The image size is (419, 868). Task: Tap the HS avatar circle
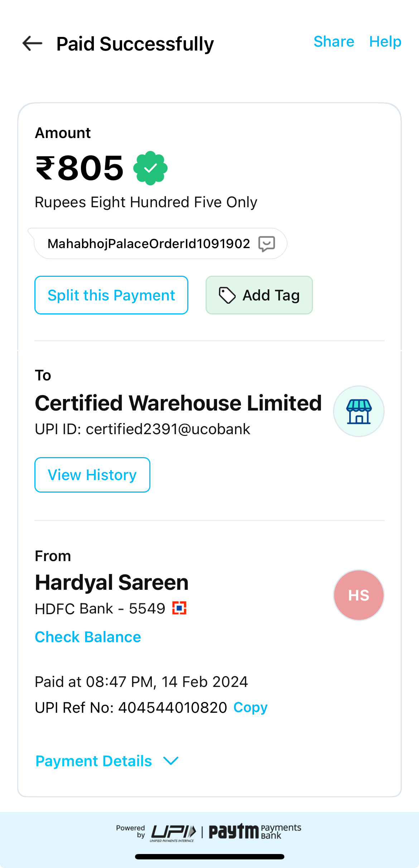coord(359,595)
